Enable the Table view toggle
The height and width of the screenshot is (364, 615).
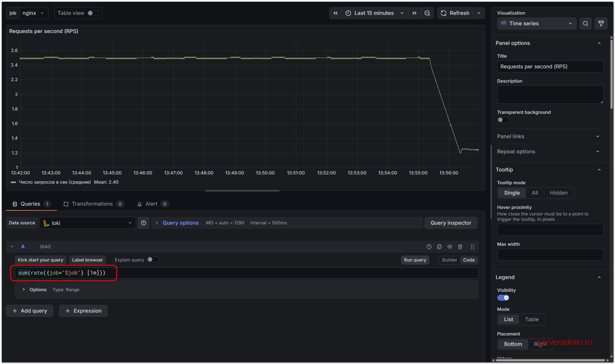coord(93,13)
